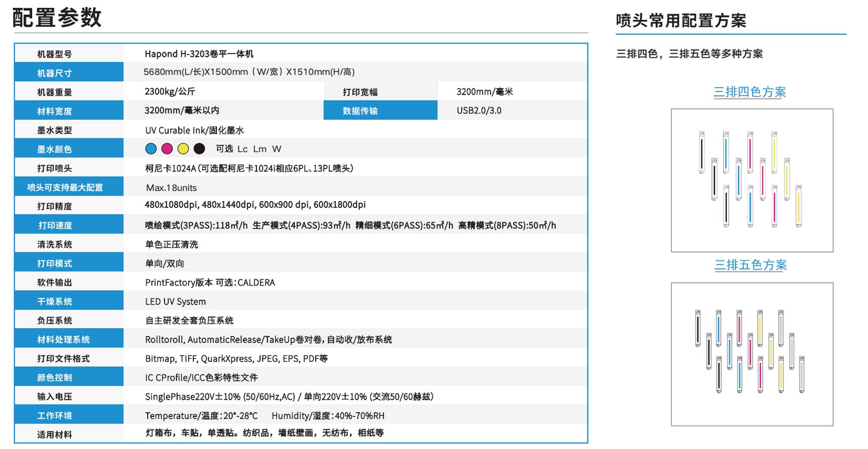Screen dimensions: 868x449
Task: Click the magenta ink color circle
Action: [x=167, y=149]
